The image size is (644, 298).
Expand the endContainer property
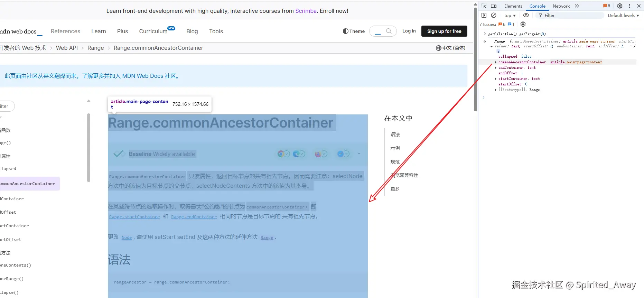(x=496, y=68)
